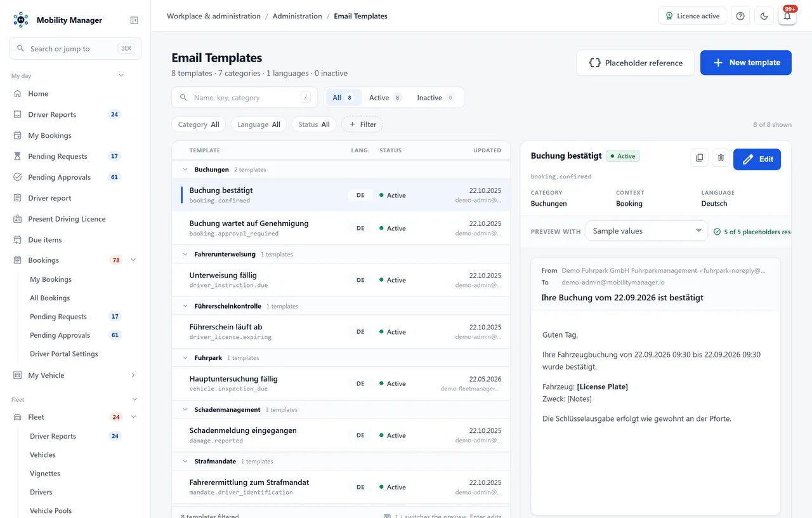This screenshot has width=812, height=518.
Task: Click the Pending Approvals check icon
Action: click(17, 177)
